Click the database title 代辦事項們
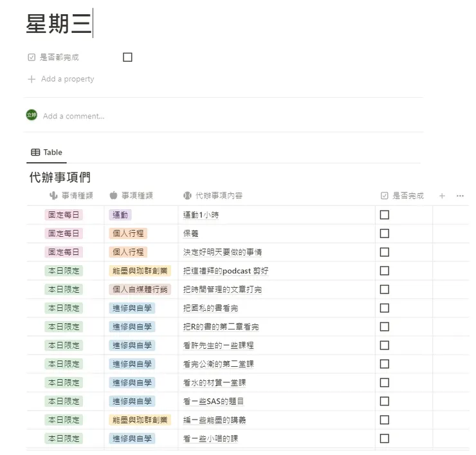This screenshot has width=476, height=455. (60, 178)
